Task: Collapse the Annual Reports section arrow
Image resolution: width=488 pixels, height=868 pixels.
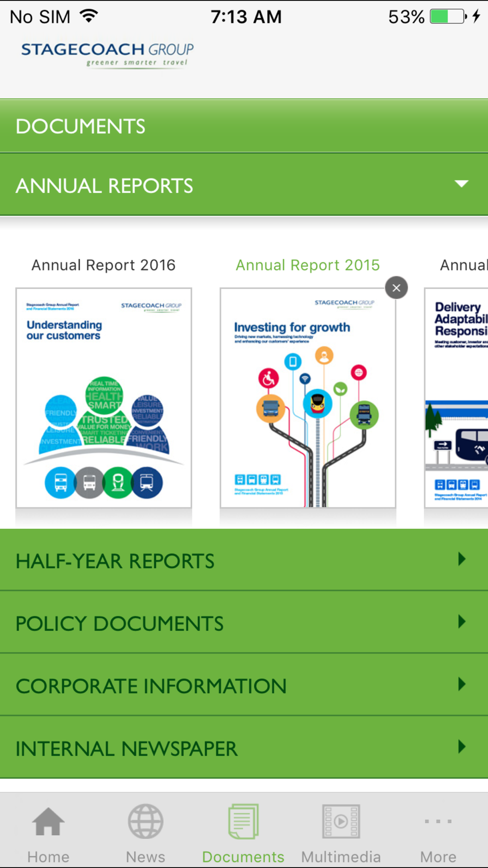Action: pos(461,184)
